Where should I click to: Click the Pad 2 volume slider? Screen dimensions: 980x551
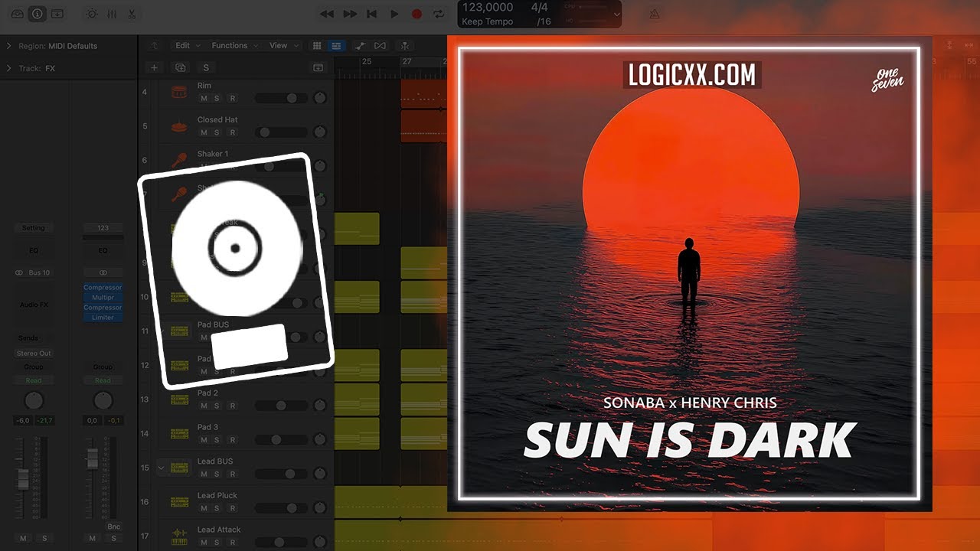[281, 406]
